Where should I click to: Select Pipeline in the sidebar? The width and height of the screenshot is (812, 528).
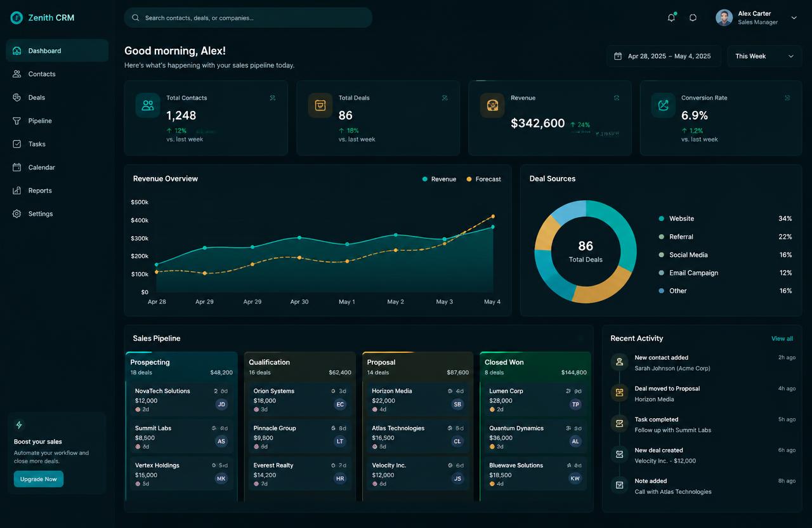(x=57, y=121)
